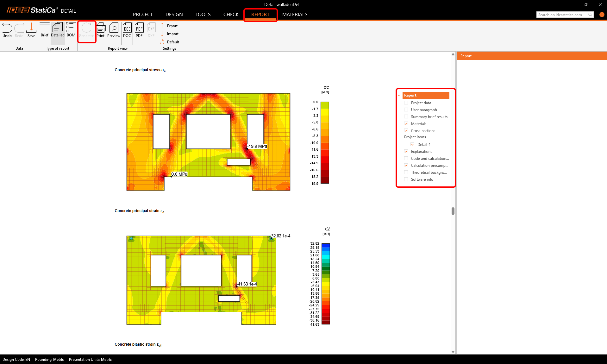Switch to the MATERIALS tab

coord(295,15)
